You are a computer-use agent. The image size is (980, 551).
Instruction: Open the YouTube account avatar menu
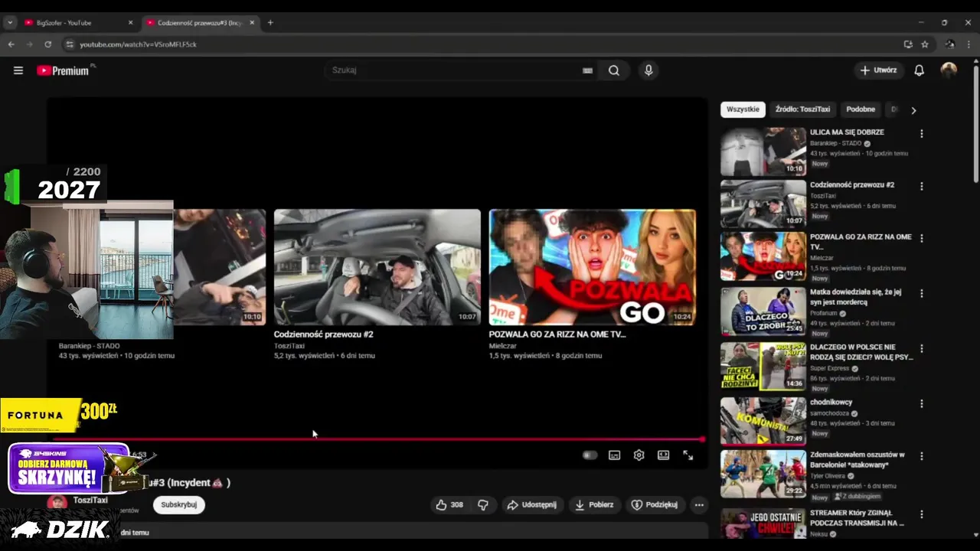pyautogui.click(x=949, y=70)
